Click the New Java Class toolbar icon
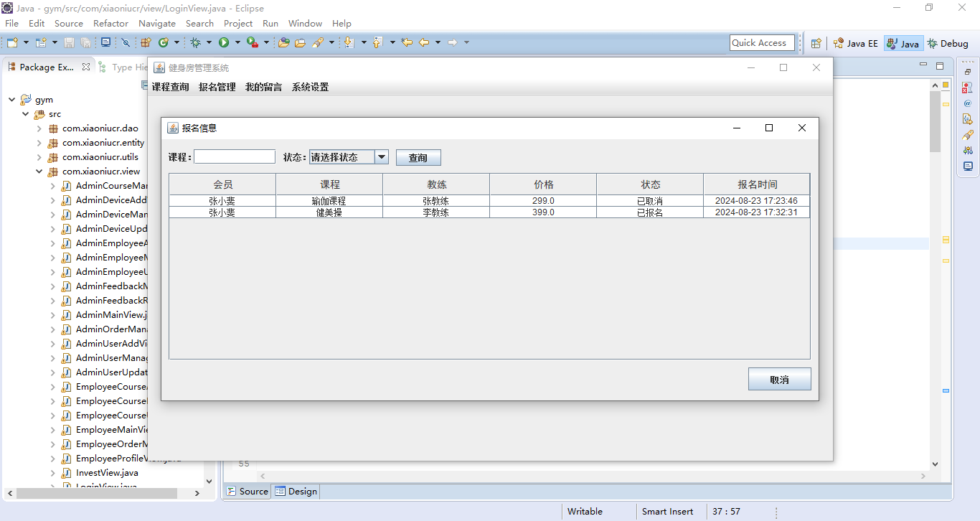 [164, 43]
